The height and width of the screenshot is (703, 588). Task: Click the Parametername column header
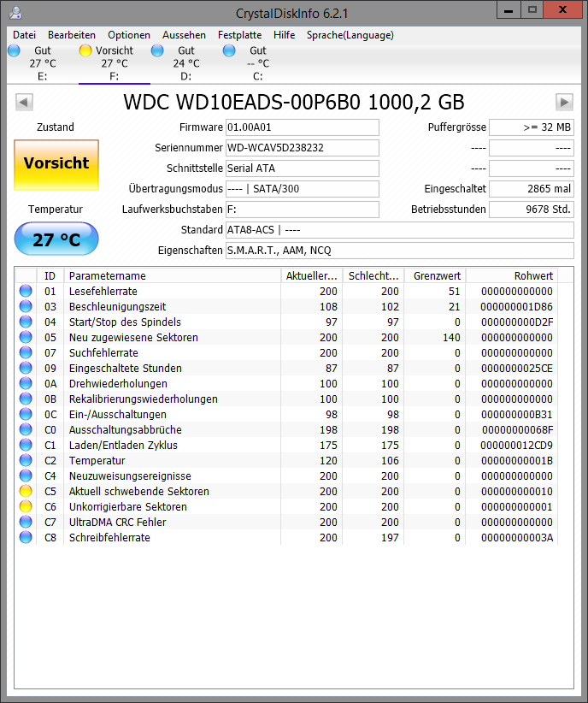coord(173,275)
